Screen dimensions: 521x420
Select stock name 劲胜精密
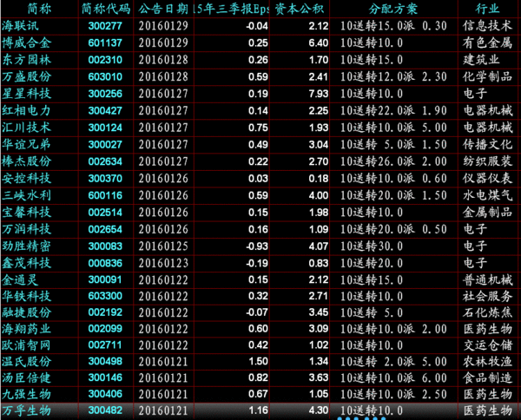(x=27, y=246)
